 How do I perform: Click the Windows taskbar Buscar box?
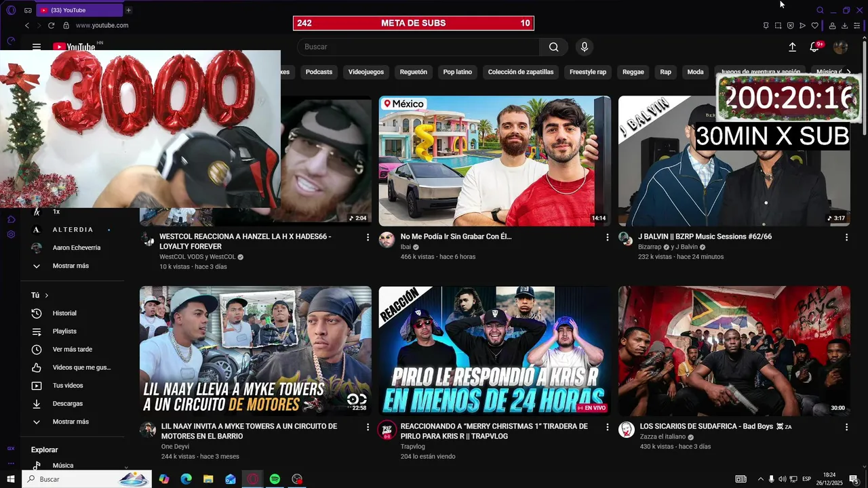click(x=86, y=479)
